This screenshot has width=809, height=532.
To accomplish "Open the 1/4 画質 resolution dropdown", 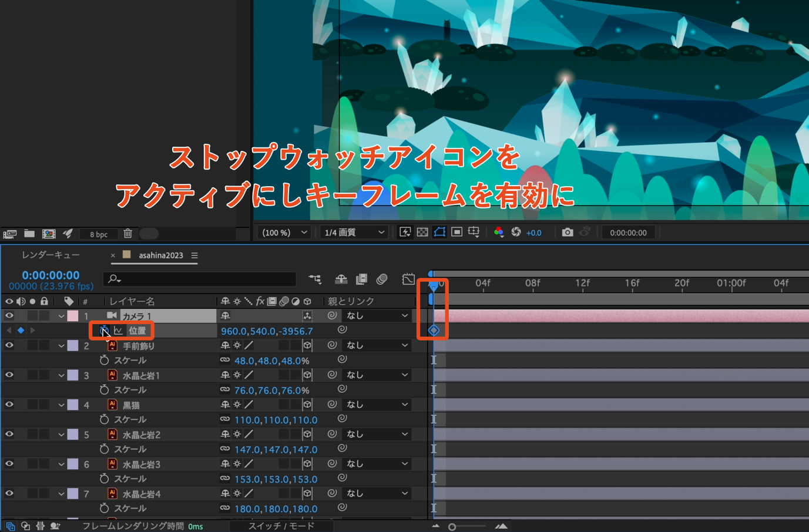I will coord(354,233).
